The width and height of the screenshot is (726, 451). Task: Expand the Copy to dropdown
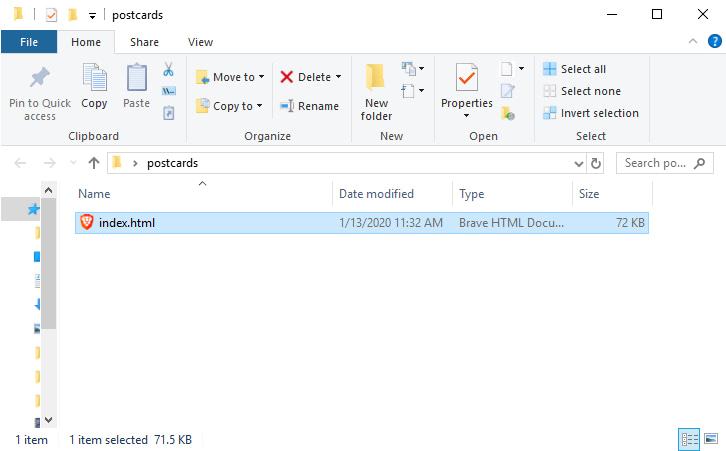259,106
